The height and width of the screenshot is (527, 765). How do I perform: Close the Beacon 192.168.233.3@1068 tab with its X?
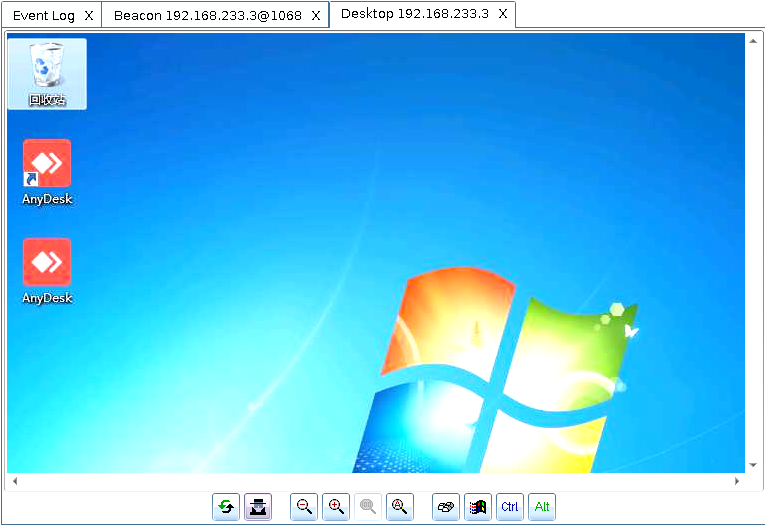tap(316, 16)
